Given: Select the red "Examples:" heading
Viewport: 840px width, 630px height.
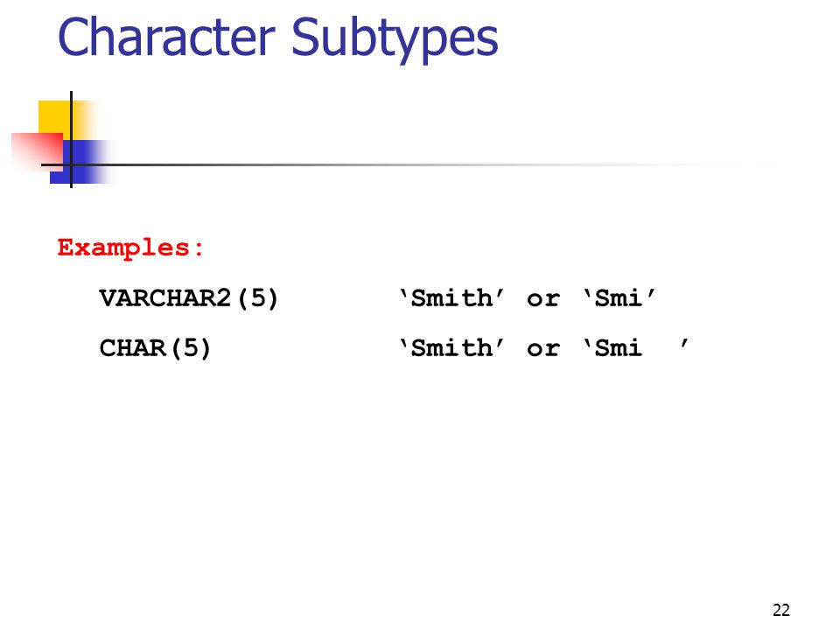Looking at the screenshot, I should point(130,248).
